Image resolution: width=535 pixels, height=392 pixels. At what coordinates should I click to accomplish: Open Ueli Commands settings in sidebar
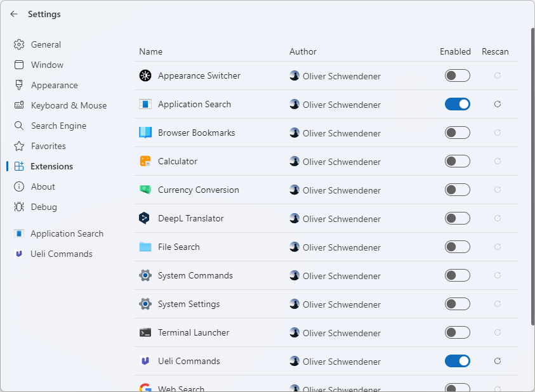pos(61,254)
